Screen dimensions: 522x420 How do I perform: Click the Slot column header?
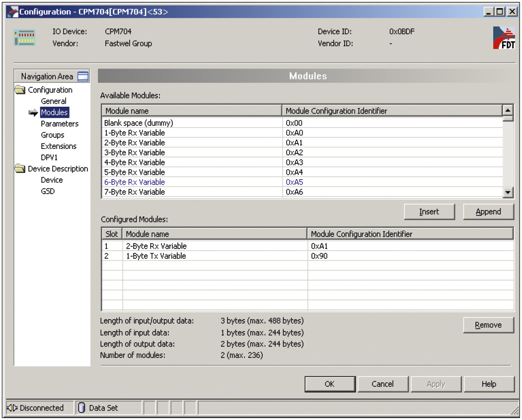coord(112,234)
